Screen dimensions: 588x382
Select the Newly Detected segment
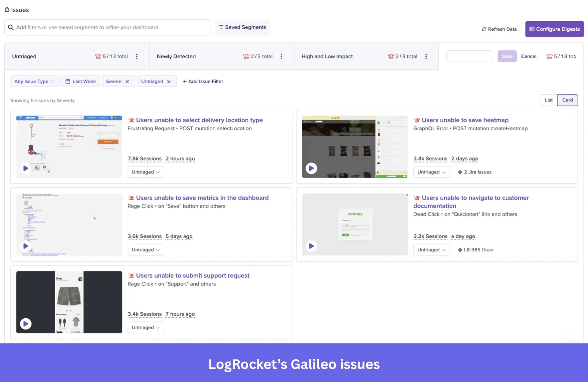(176, 56)
